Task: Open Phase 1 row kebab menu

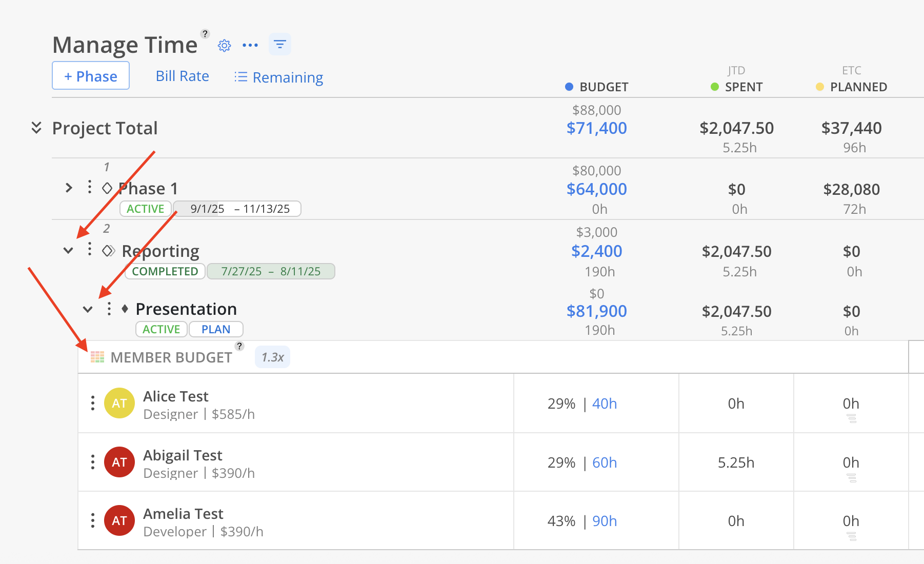Action: click(x=90, y=187)
